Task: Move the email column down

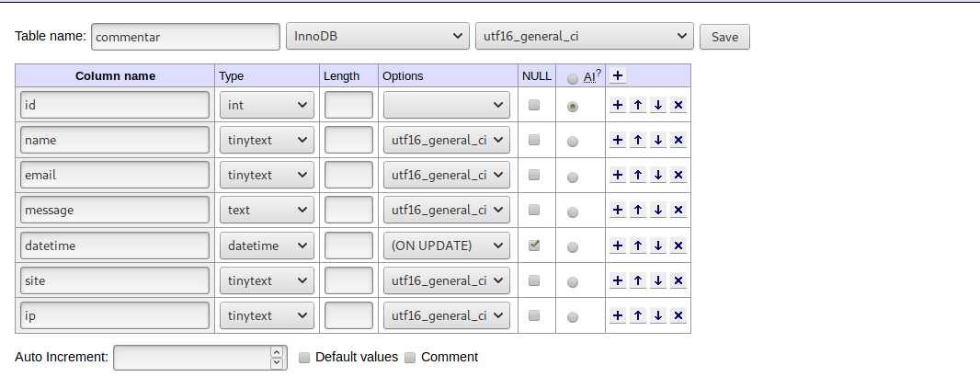Action: pos(658,175)
